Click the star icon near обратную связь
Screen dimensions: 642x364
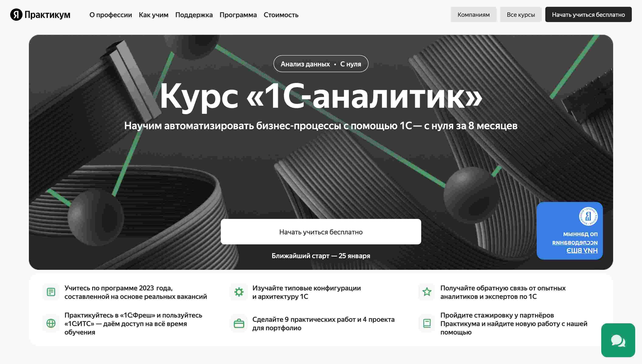427,292
